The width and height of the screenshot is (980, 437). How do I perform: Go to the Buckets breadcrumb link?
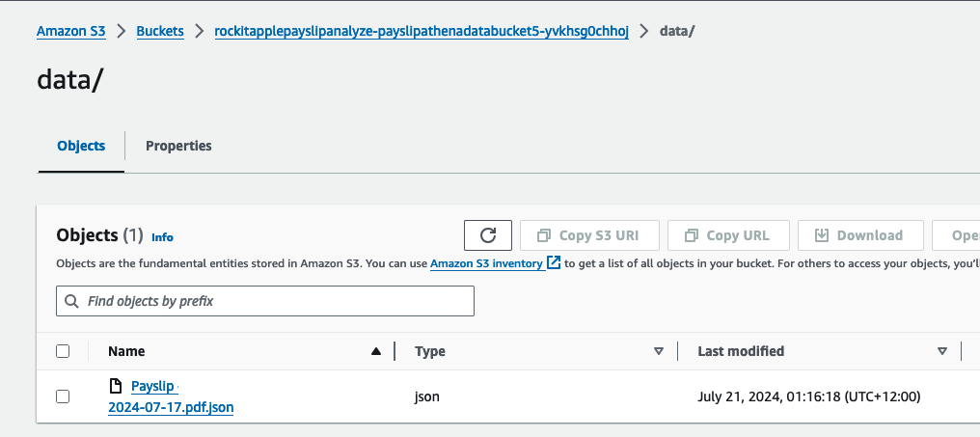click(160, 31)
